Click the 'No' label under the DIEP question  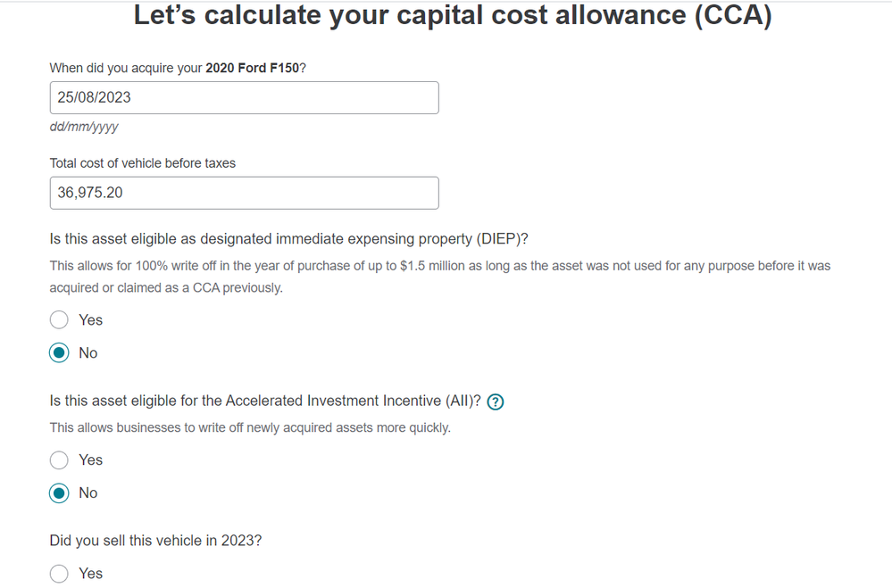point(88,353)
